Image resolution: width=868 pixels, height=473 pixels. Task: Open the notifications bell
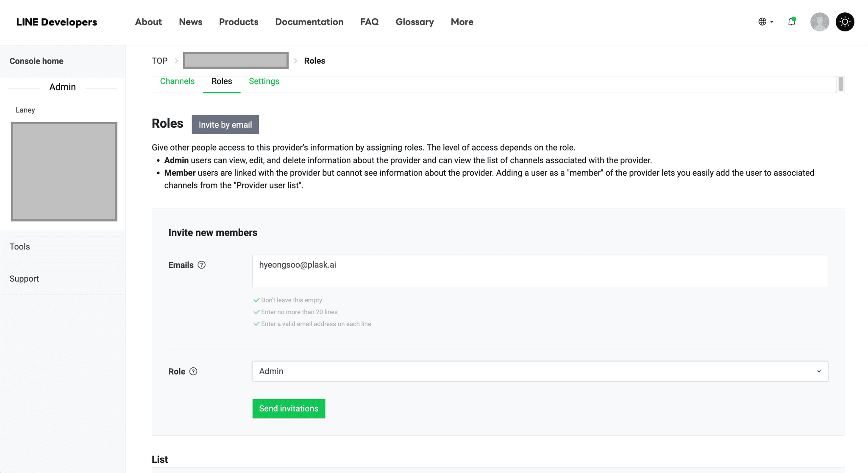pos(792,22)
